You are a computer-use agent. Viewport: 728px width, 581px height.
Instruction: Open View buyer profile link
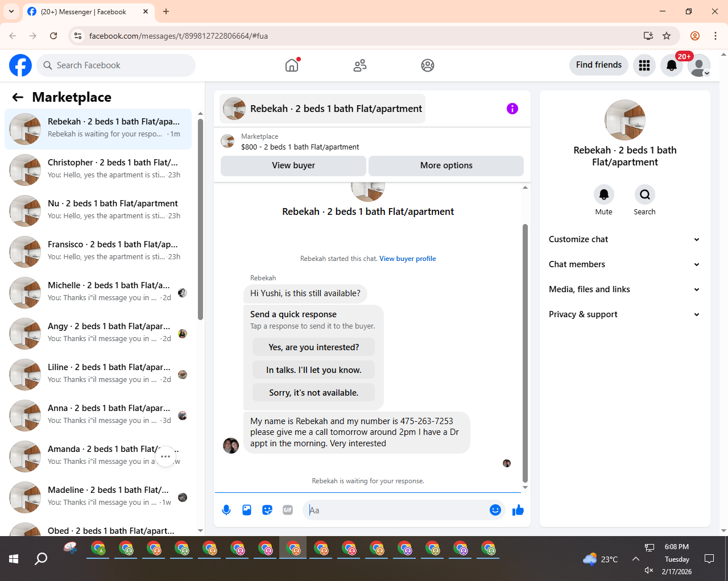click(x=408, y=259)
